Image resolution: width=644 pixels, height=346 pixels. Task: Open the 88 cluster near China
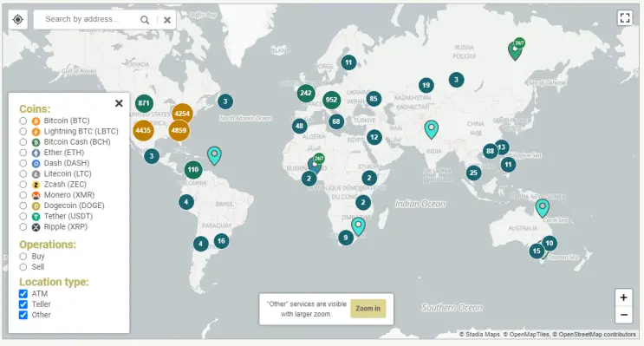click(x=490, y=151)
